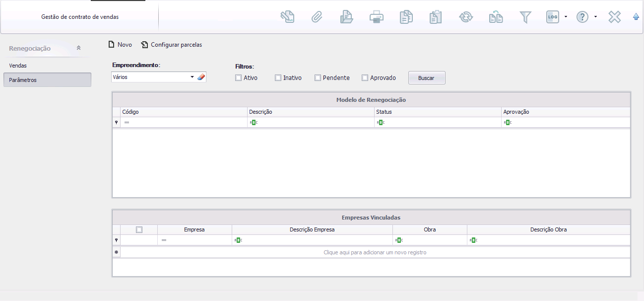Select Vendas in the sidebar
Screen dimensions: 644x301
(x=18, y=66)
